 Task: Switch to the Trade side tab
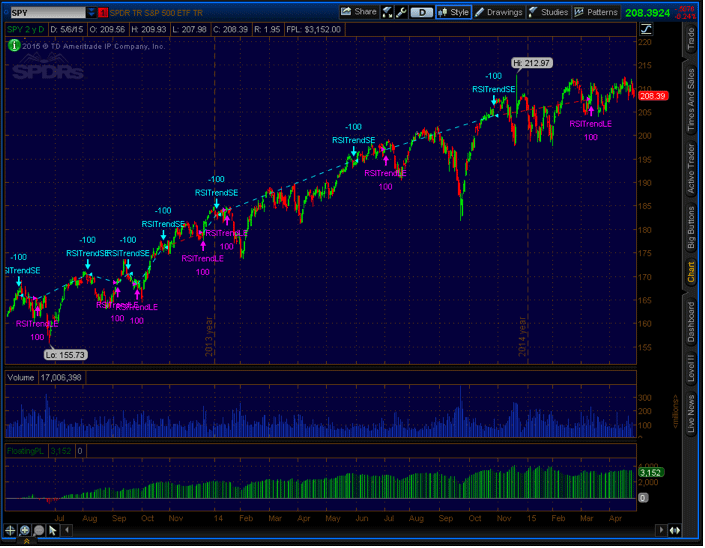point(691,39)
